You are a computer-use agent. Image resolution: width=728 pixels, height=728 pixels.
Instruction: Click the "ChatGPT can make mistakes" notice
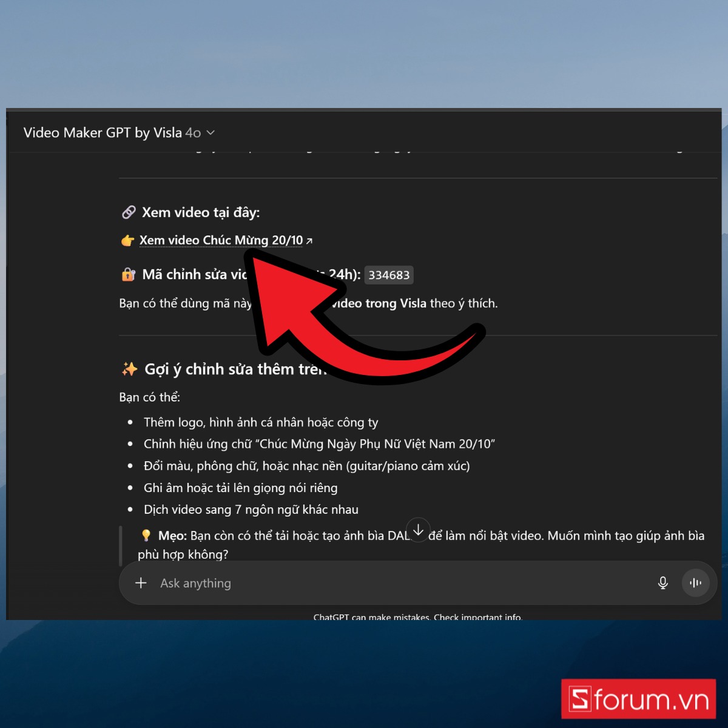pos(417,616)
